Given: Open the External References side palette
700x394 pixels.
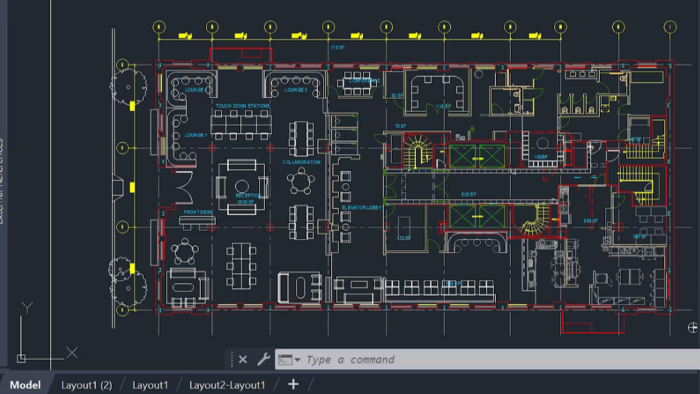Looking at the screenshot, I should 2,181.
